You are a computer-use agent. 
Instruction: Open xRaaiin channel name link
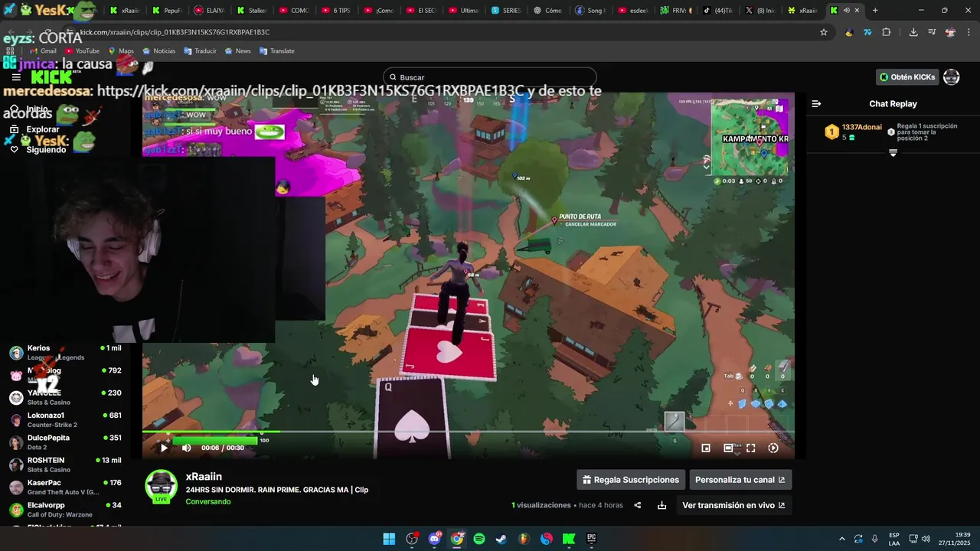[204, 477]
